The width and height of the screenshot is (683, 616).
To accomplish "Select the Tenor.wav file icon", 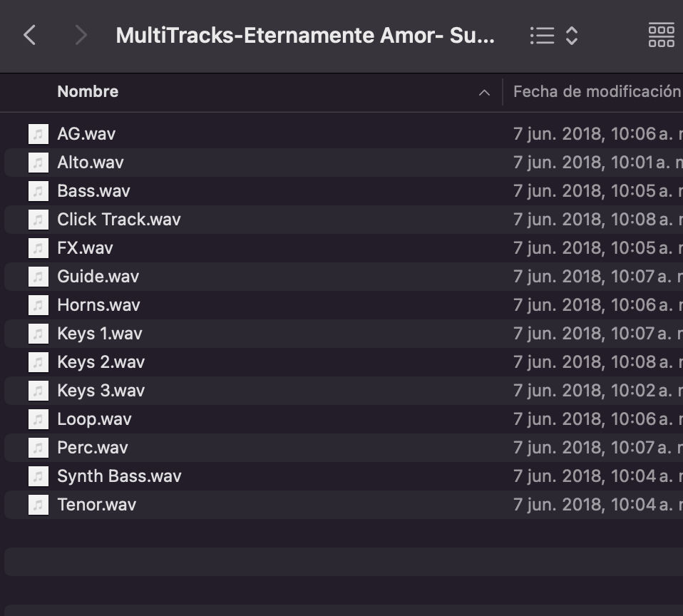I will (x=38, y=505).
